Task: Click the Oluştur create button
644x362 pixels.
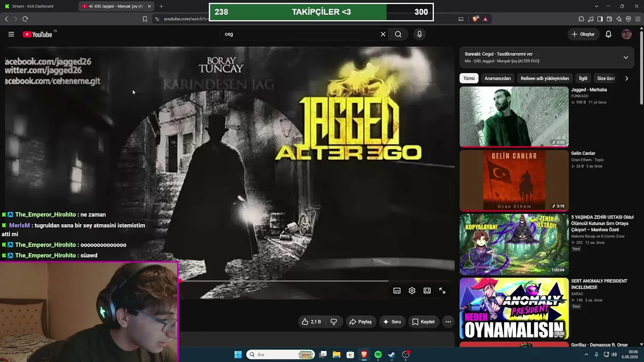Action: coord(584,34)
